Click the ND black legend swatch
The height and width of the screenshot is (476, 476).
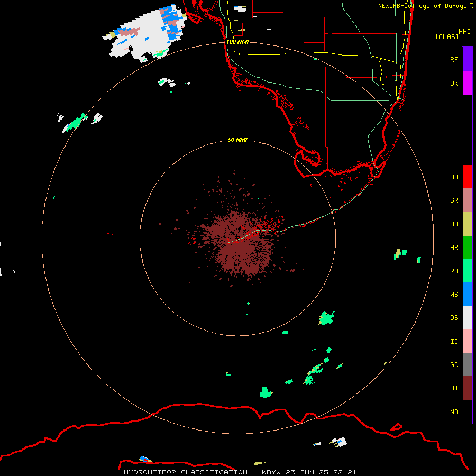pyautogui.click(x=467, y=411)
